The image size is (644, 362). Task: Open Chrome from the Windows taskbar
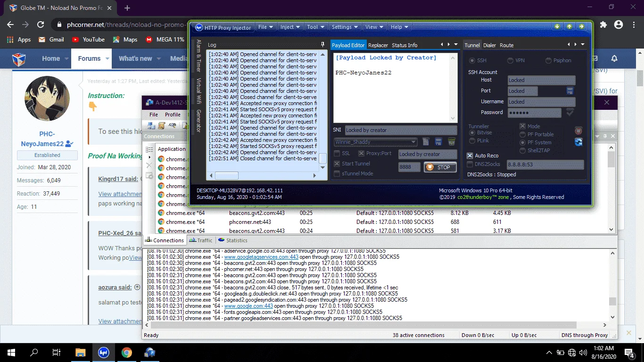pyautogui.click(x=126, y=352)
